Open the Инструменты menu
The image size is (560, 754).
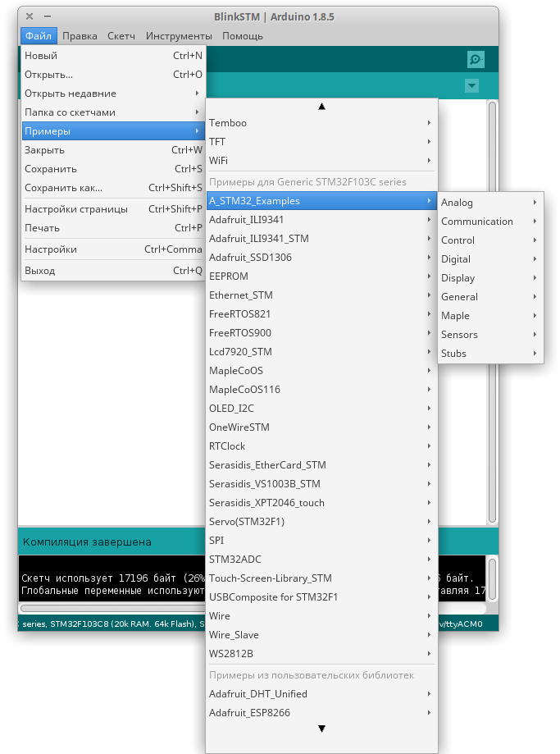pyautogui.click(x=179, y=36)
